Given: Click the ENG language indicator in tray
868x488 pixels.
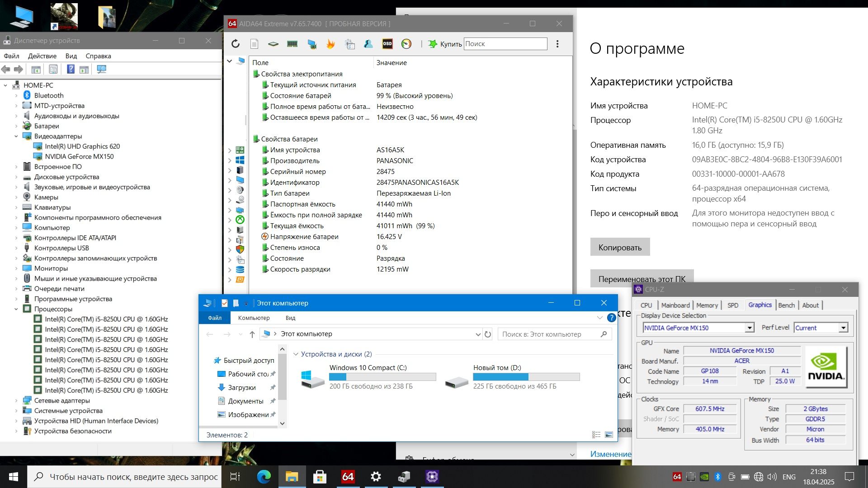Looking at the screenshot, I should click(x=789, y=477).
